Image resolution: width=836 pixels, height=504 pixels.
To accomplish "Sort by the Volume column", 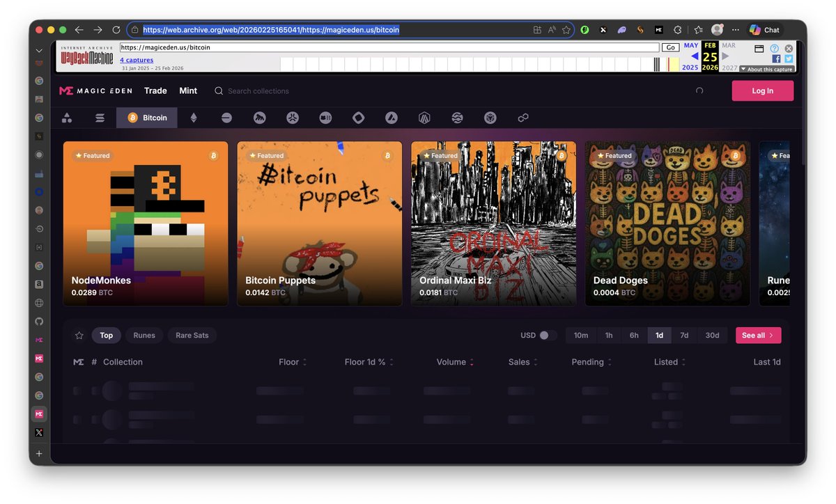I will pos(456,362).
